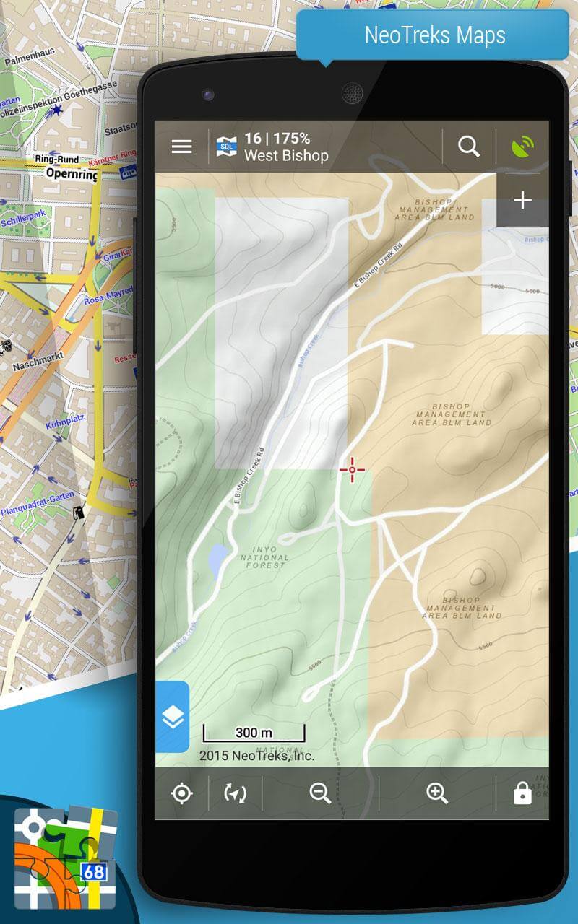
Task: Click the NeoTreks Maps banner label
Action: click(434, 35)
